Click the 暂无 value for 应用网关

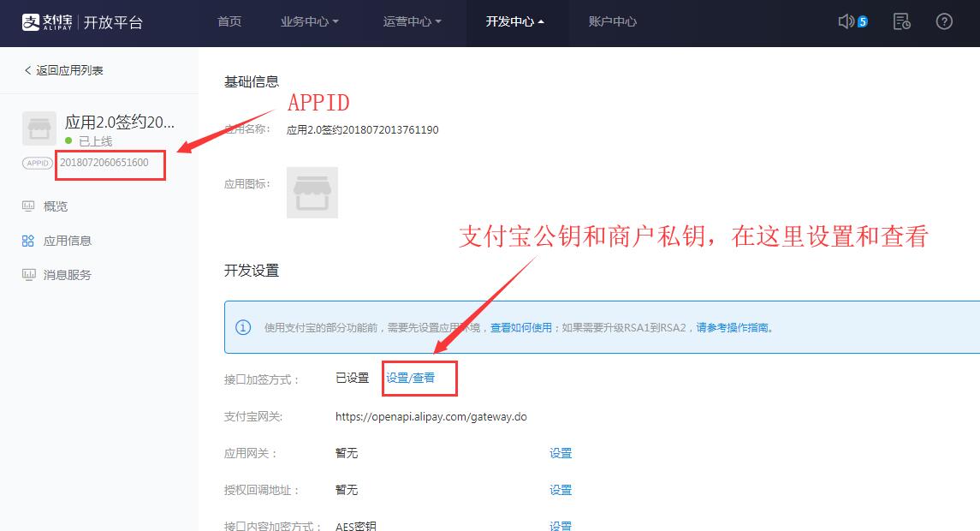[x=347, y=453]
